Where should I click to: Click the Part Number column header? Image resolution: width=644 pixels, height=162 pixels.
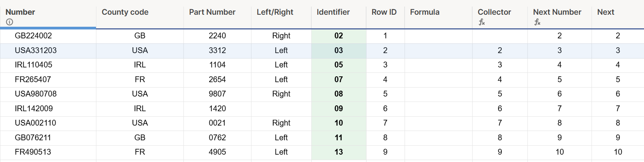pos(212,12)
